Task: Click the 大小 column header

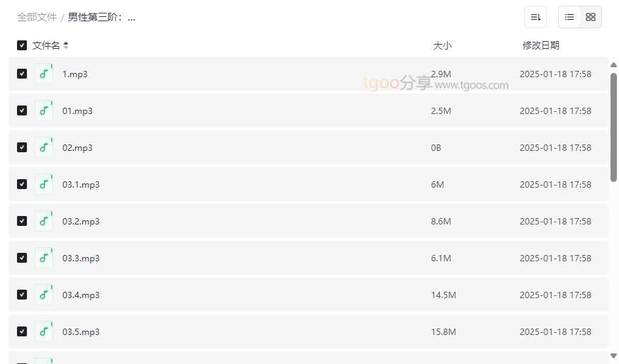Action: click(442, 45)
